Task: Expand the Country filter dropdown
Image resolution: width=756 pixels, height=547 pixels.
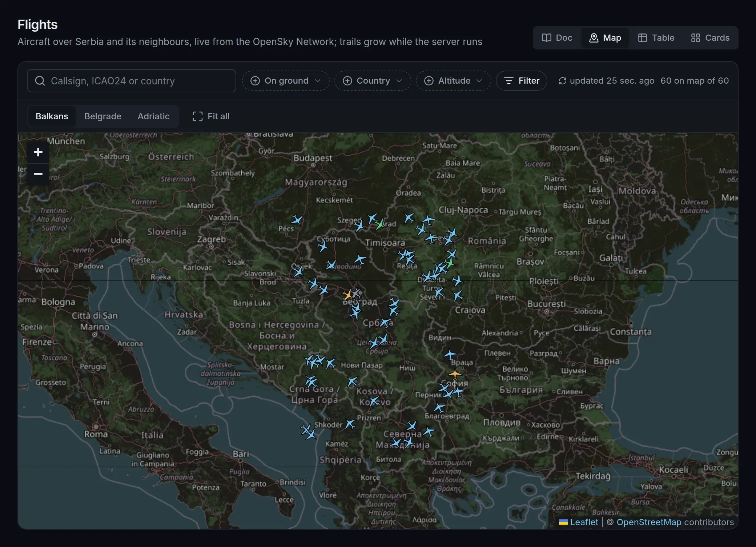Action: coord(373,81)
